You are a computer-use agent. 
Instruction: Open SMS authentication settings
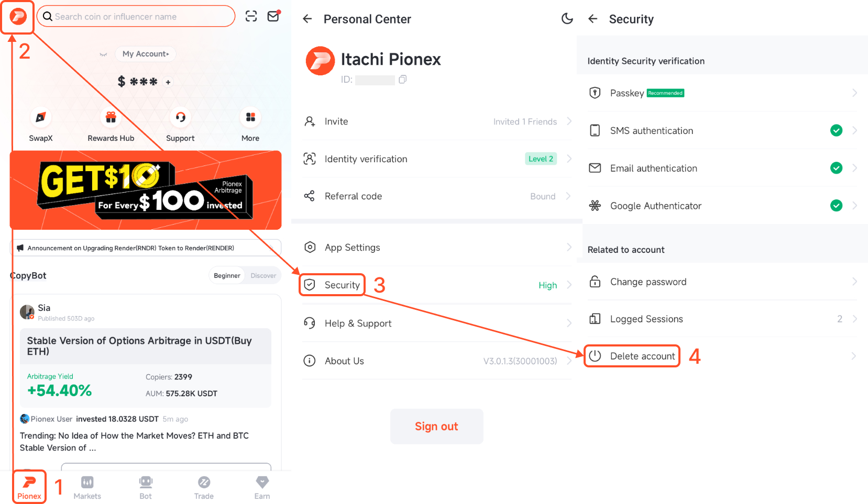click(x=722, y=131)
